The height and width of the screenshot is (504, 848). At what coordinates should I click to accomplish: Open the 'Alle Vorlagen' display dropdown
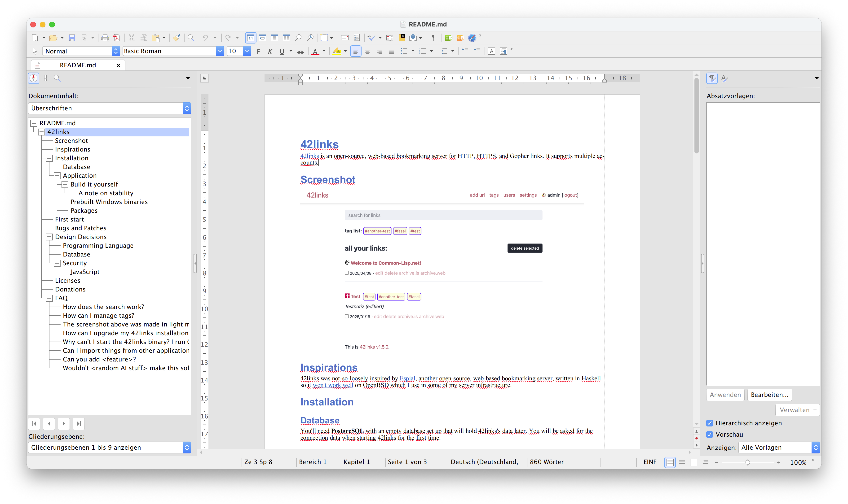coord(779,448)
